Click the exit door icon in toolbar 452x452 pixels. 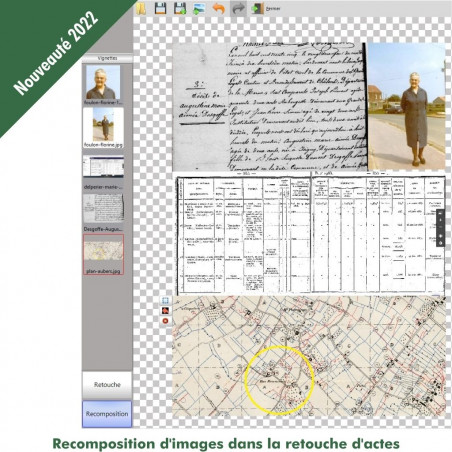257,8
